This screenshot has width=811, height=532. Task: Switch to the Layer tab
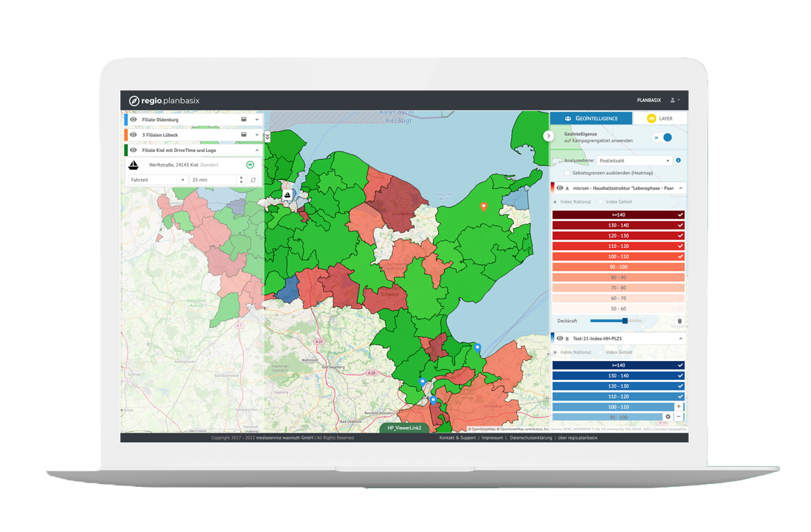[660, 119]
